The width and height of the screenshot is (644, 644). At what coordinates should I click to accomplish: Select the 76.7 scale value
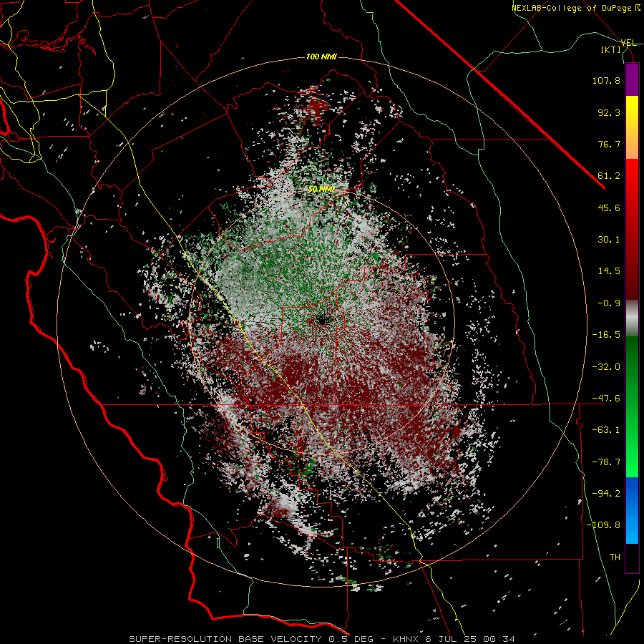point(609,144)
